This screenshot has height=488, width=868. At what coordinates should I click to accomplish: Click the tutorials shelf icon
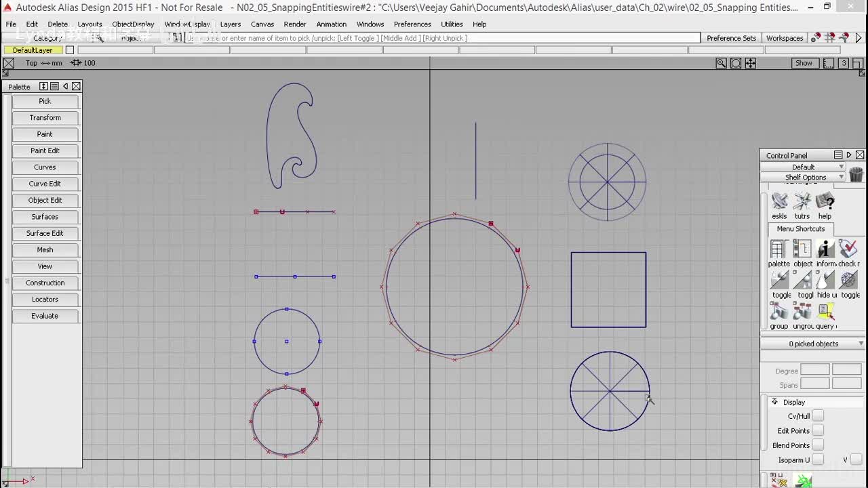[x=802, y=202]
